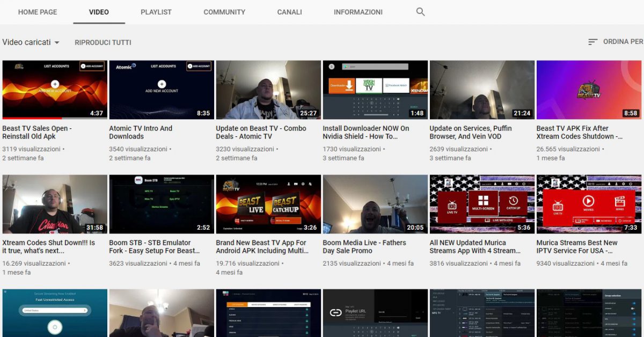Image resolution: width=644 pixels, height=337 pixels.
Task: Open the Playlist URL video thumbnail
Action: 375,313
